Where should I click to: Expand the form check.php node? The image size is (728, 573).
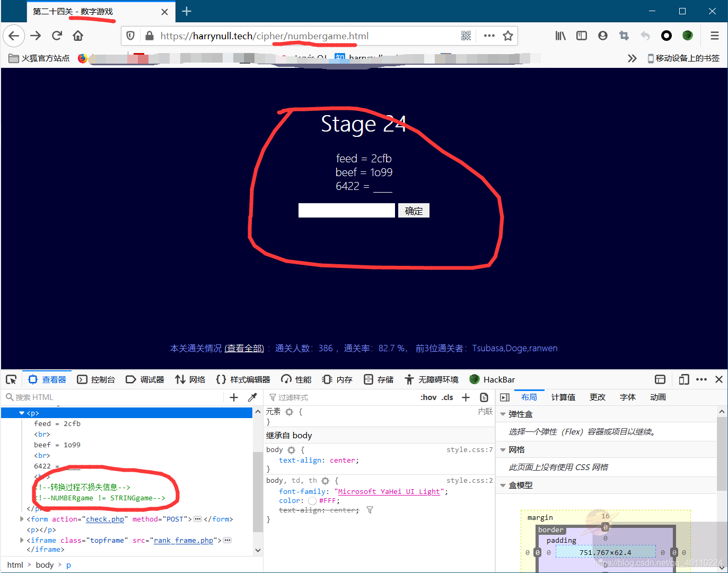(22, 519)
